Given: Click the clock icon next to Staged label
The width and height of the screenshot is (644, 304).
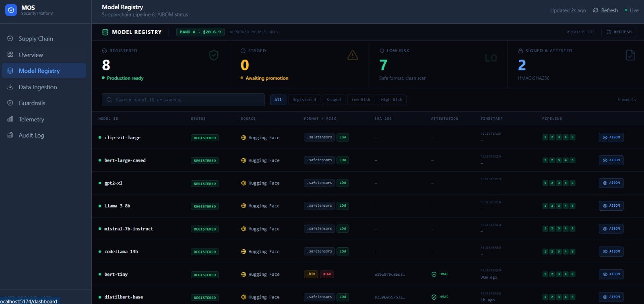Looking at the screenshot, I should click(243, 51).
